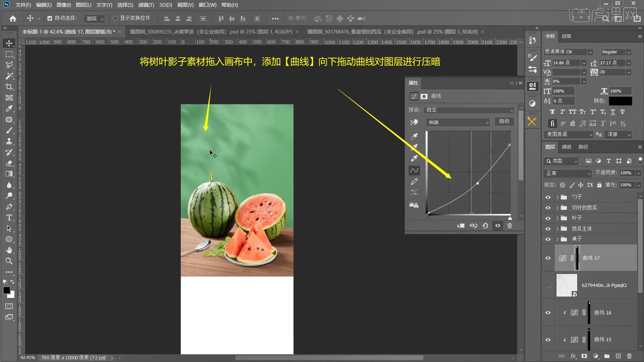Choose the pencil draw-curve mode icon
The image size is (644, 362).
click(x=414, y=182)
